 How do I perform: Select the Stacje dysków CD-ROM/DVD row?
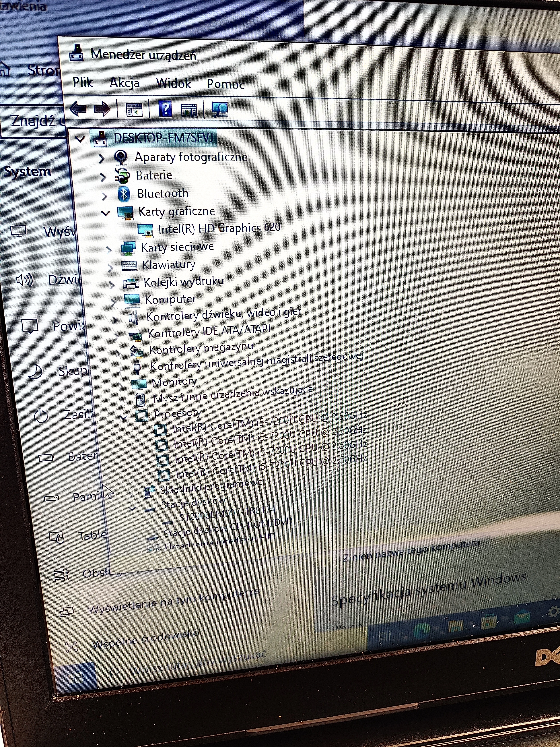[x=220, y=528]
